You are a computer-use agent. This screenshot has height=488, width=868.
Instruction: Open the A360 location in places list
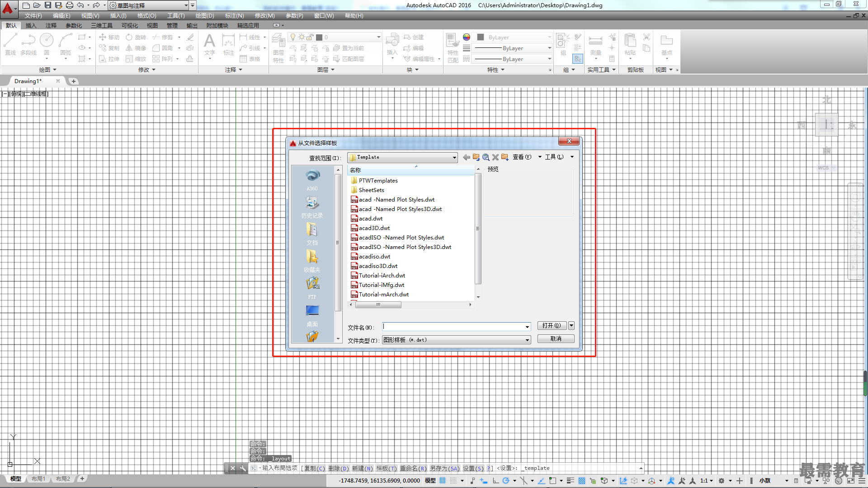(312, 180)
